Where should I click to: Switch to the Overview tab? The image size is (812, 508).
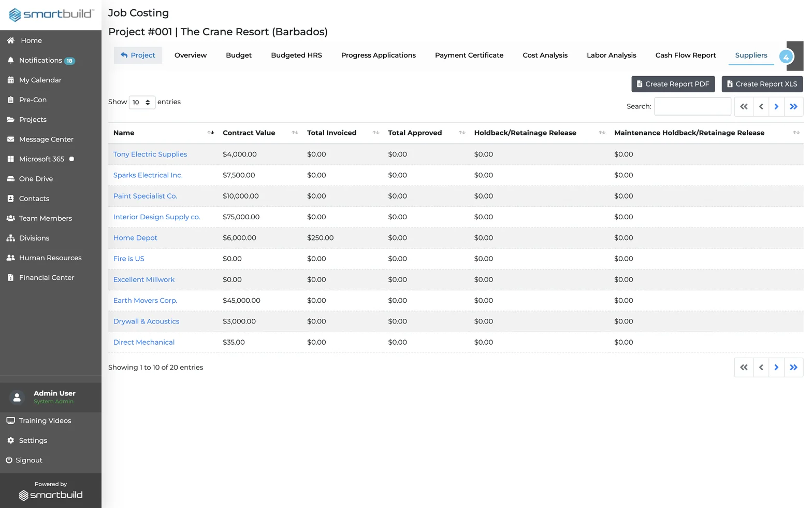(x=191, y=55)
